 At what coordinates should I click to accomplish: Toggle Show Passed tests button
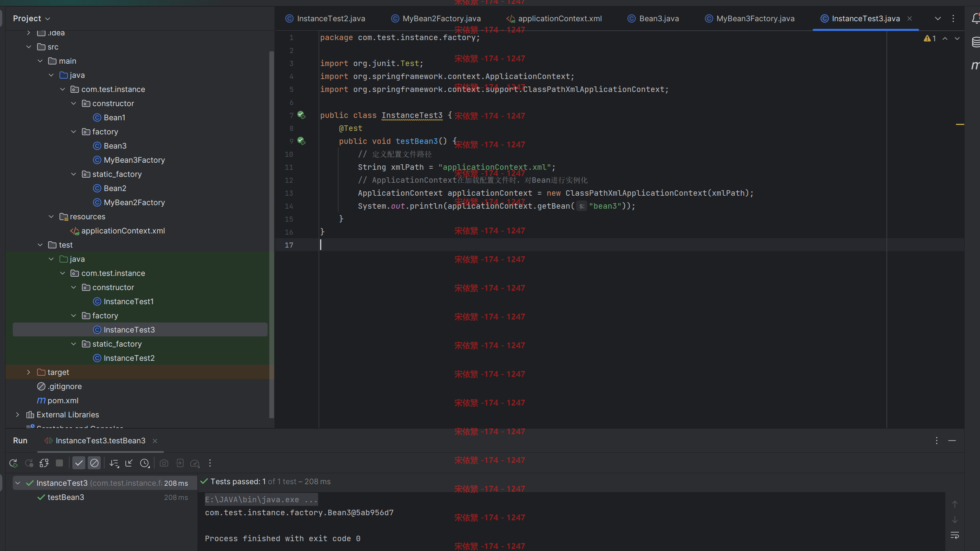tap(79, 463)
